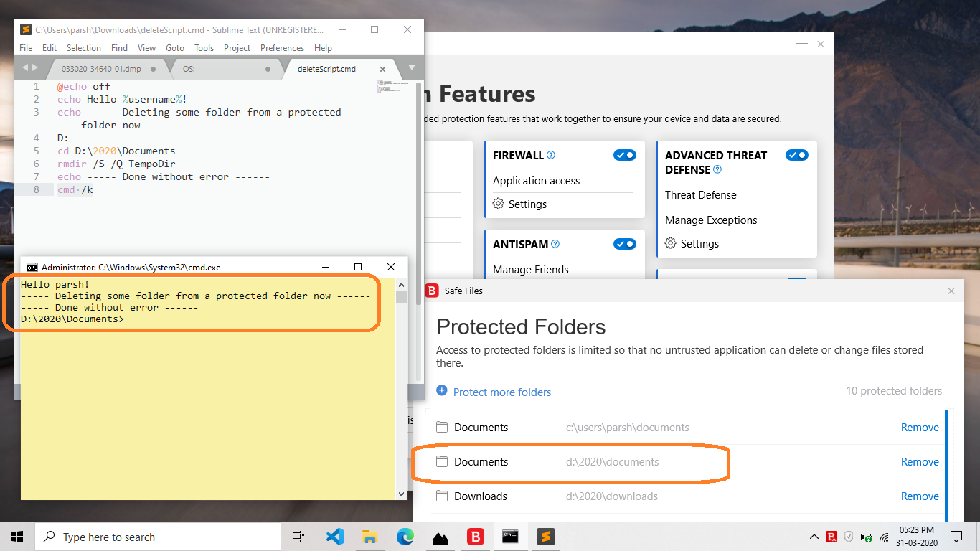Click the Bitdefender system tray icon
Viewport: 980px width, 551px height.
click(831, 537)
